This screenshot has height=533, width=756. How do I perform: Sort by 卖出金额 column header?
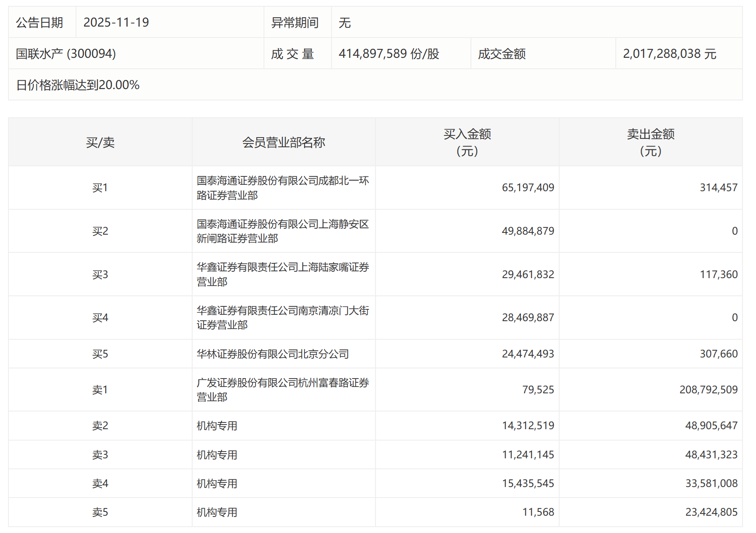(x=650, y=142)
